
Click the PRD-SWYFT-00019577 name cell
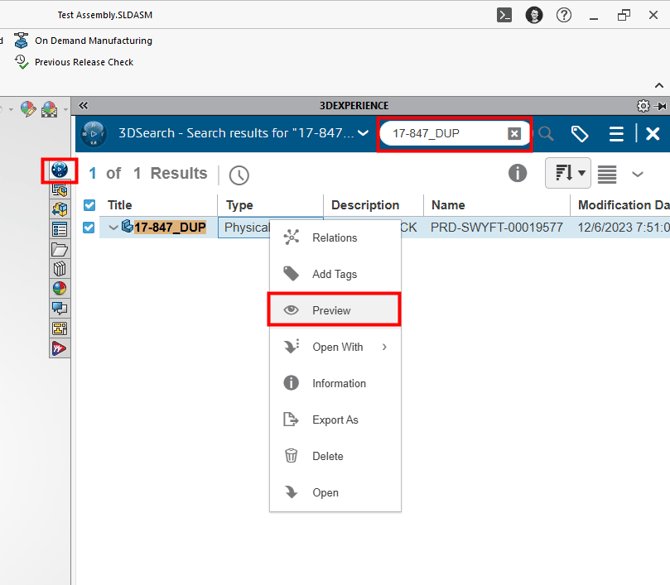coord(497,227)
